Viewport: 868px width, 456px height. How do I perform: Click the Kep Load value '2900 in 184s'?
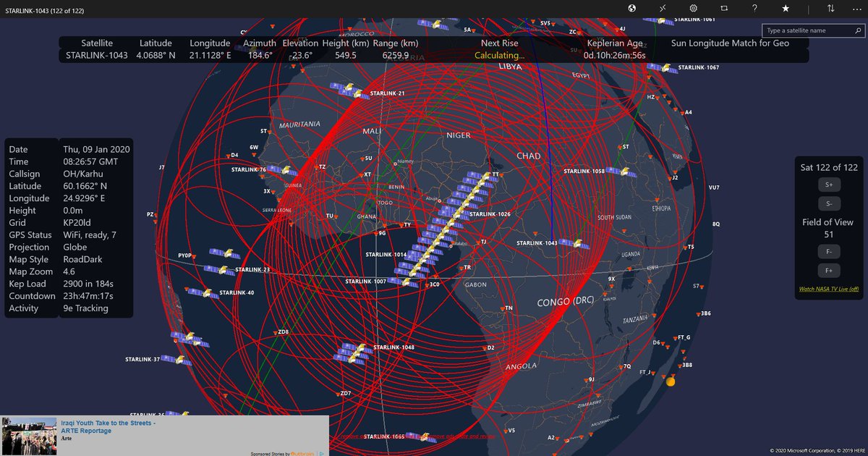pyautogui.click(x=90, y=284)
